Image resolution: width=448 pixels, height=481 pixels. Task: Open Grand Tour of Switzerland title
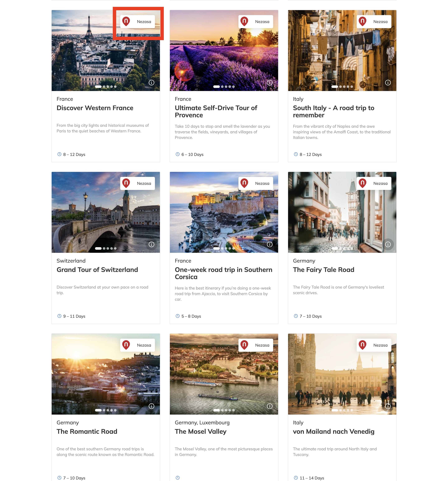click(x=97, y=270)
